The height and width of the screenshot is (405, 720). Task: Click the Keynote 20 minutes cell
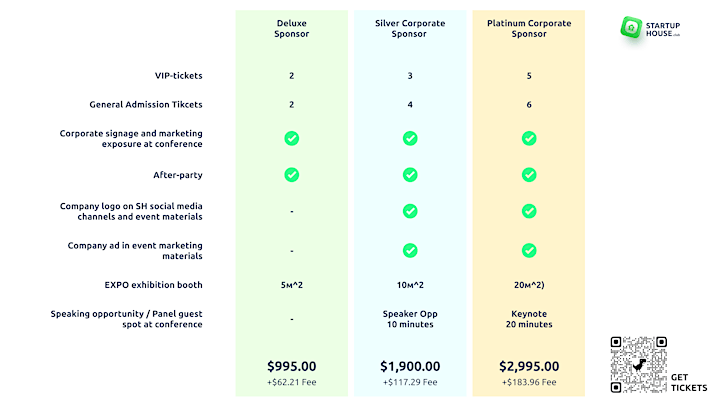pyautogui.click(x=529, y=319)
